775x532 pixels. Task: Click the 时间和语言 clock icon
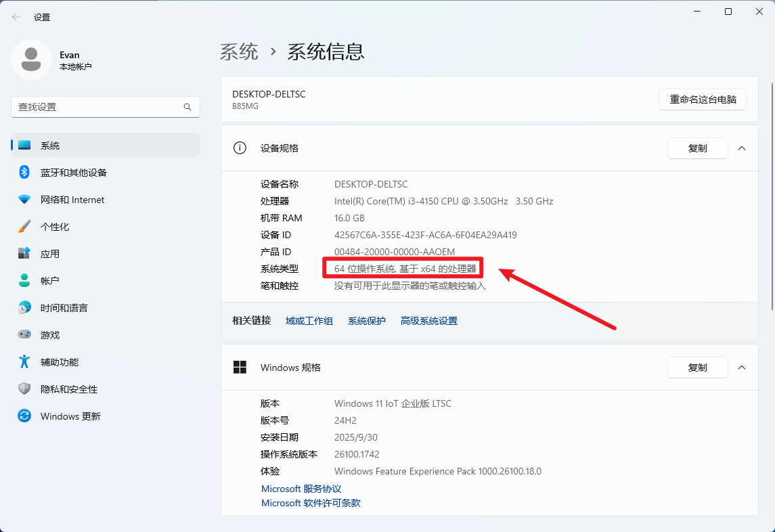(x=24, y=307)
